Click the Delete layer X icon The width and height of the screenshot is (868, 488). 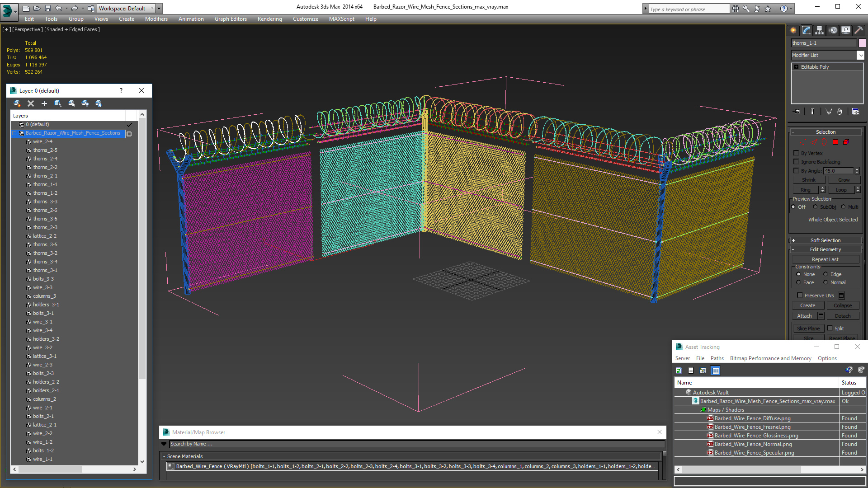[x=31, y=103]
